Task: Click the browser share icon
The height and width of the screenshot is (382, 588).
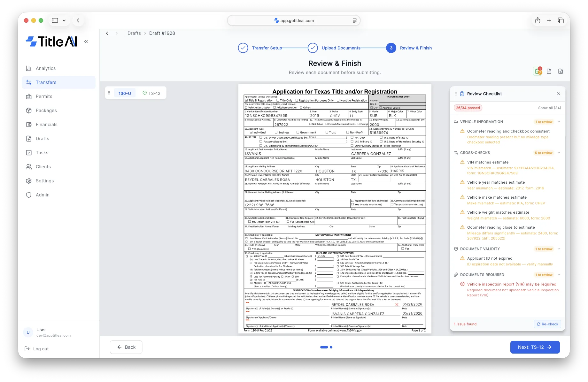Action: [538, 20]
